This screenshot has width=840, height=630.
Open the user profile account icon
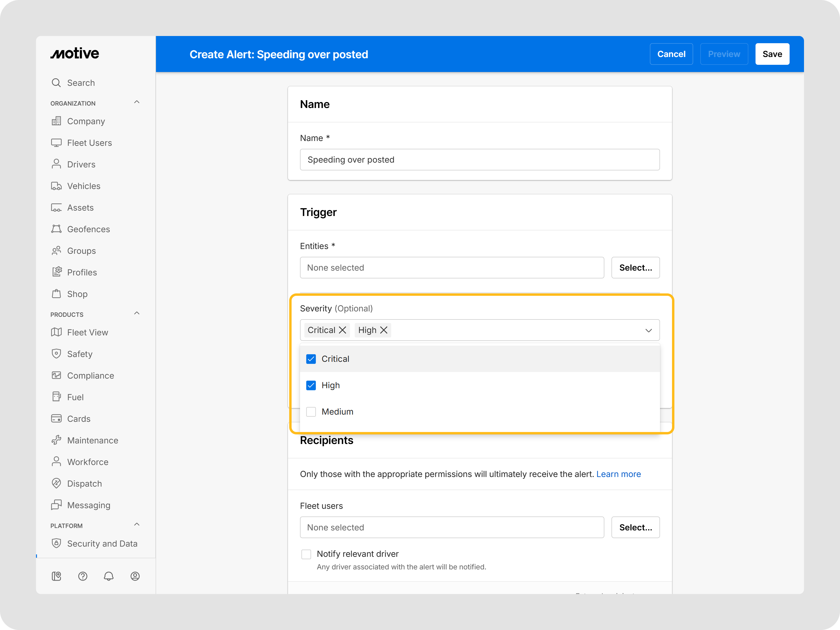click(135, 576)
